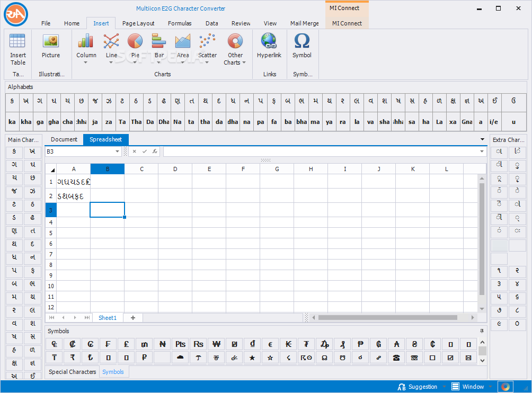Insert the Pound sign symbol
This screenshot has width=532, height=393.
(126, 344)
